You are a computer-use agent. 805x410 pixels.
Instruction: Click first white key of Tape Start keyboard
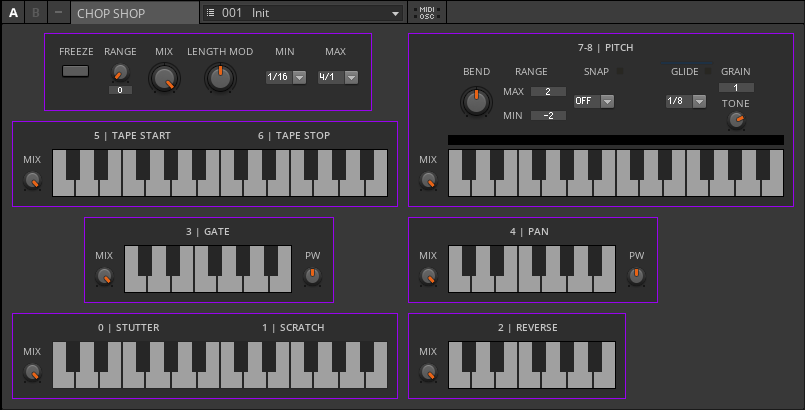coord(64,187)
